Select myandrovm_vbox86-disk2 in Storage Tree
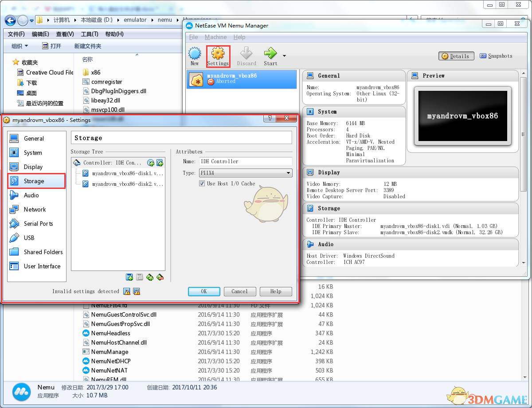 click(123, 184)
